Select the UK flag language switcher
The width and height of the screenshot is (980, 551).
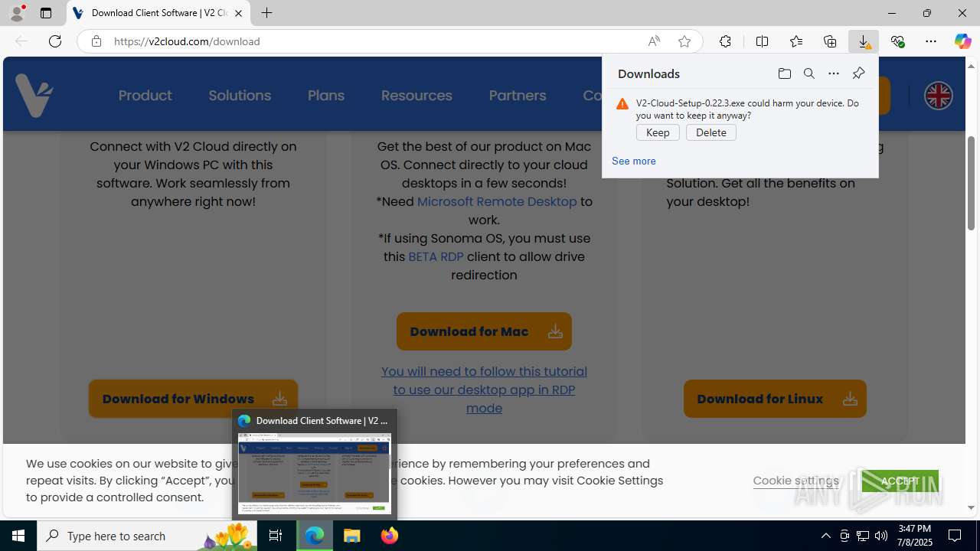point(938,96)
